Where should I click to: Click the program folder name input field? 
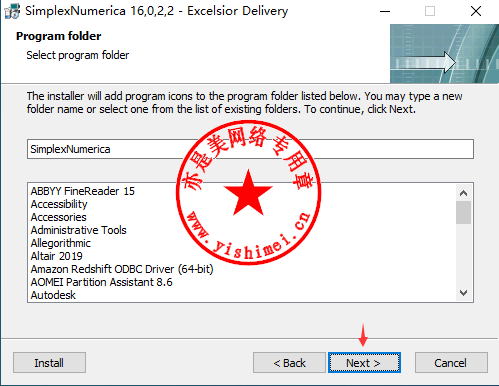coord(250,149)
